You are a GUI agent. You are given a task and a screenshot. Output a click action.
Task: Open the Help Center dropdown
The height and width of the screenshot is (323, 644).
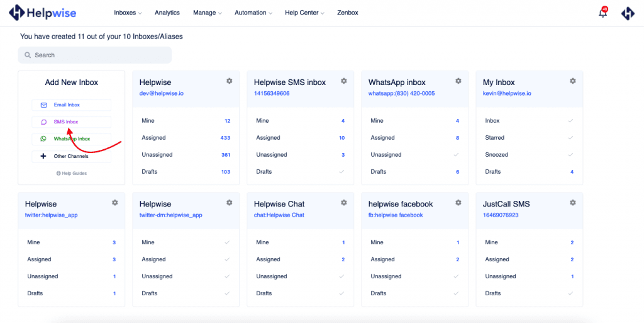pyautogui.click(x=304, y=13)
